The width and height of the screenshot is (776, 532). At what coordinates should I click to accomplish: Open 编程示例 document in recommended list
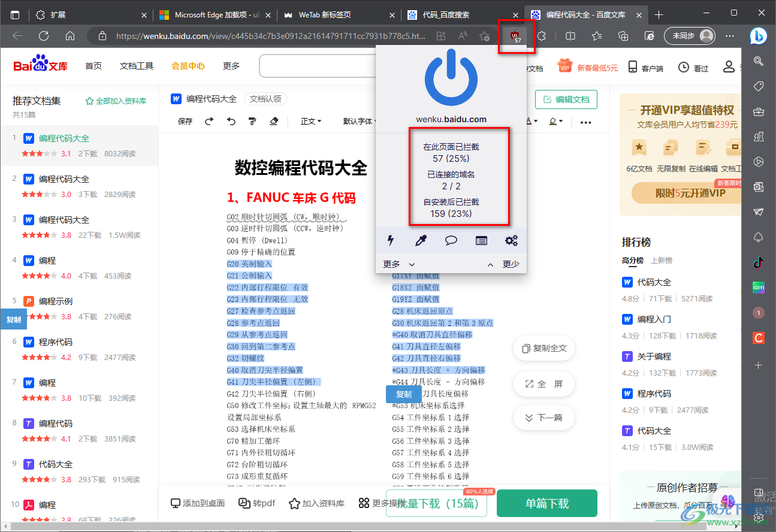tap(79, 309)
